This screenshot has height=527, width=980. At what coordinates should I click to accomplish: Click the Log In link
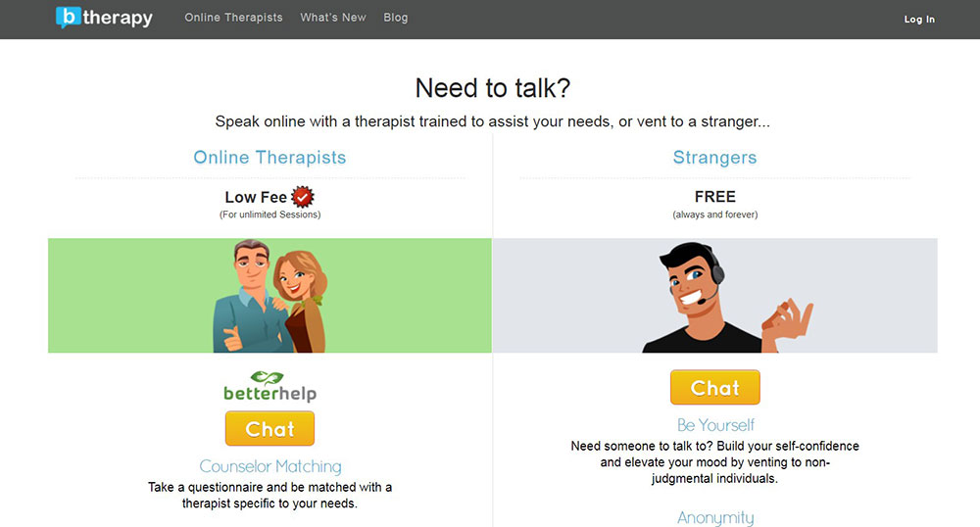click(919, 20)
